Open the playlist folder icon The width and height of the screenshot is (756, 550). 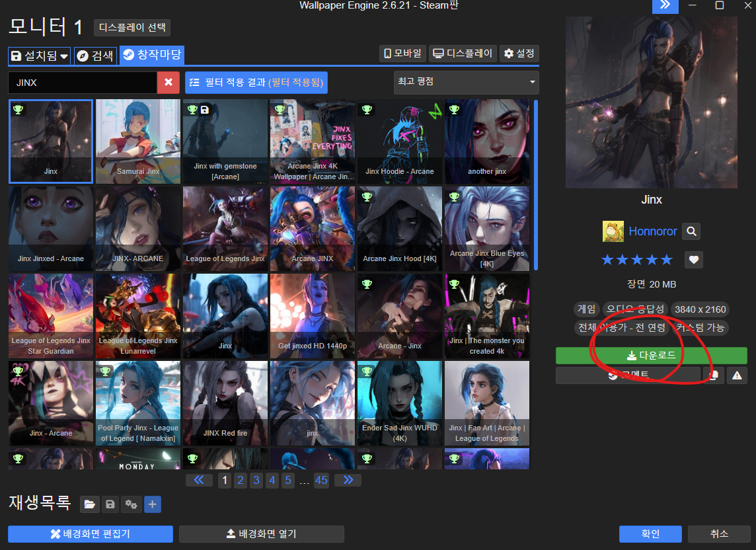(x=89, y=504)
